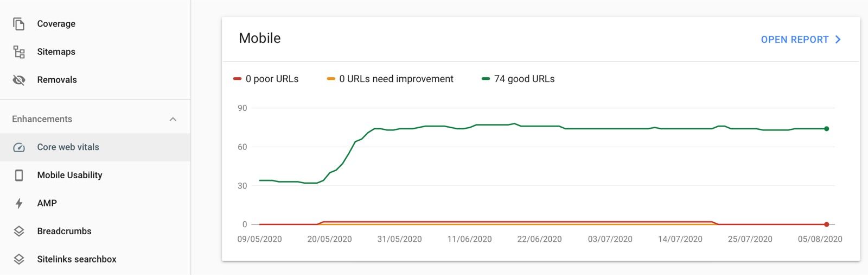Click the Coverage pages icon
Viewport: 868px width, 275px height.
(x=19, y=24)
